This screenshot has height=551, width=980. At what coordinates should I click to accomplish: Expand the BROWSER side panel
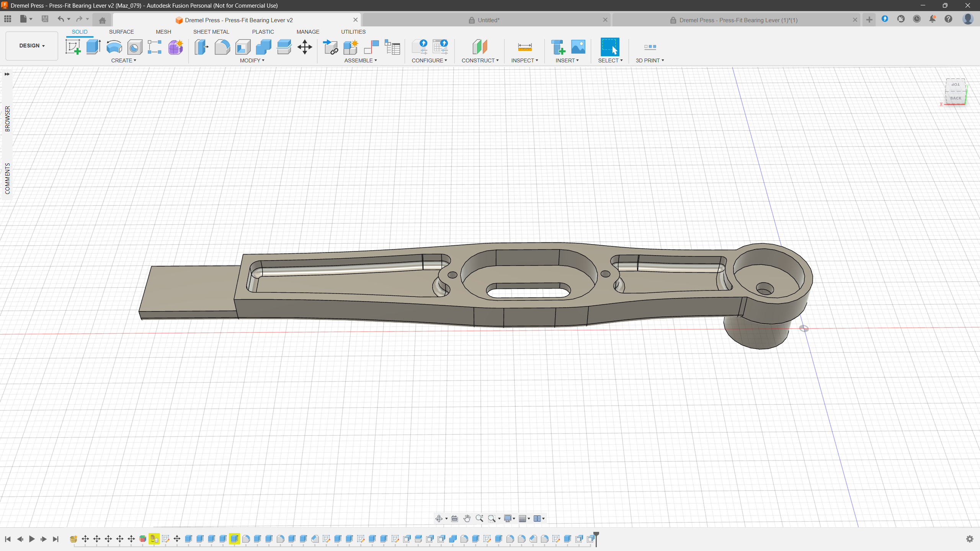(7, 119)
